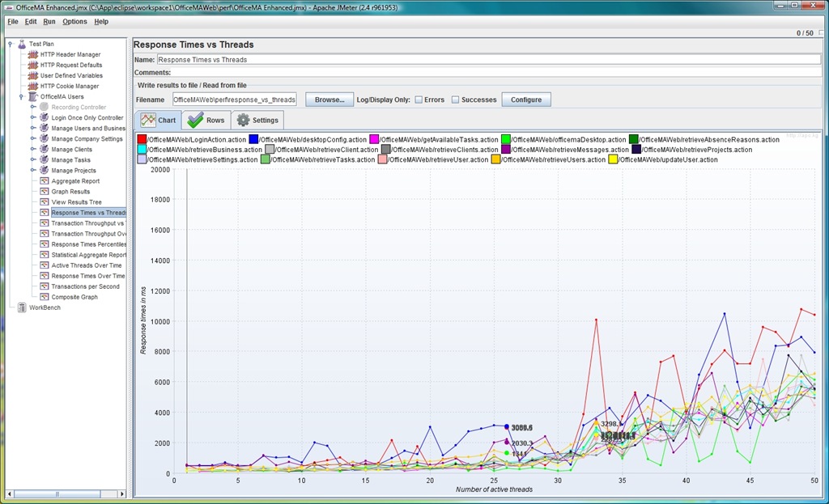Click the Response Times Over Time icon
Image resolution: width=829 pixels, height=504 pixels.
click(x=45, y=277)
